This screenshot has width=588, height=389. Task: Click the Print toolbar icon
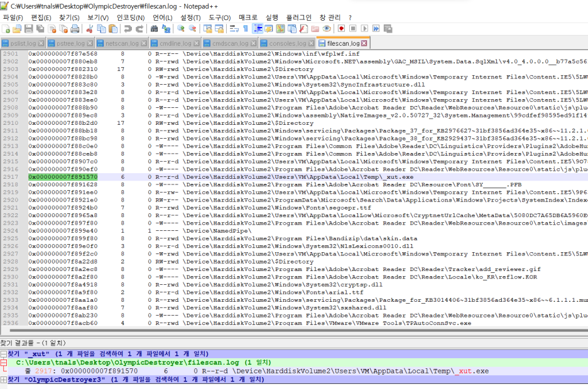coord(75,29)
